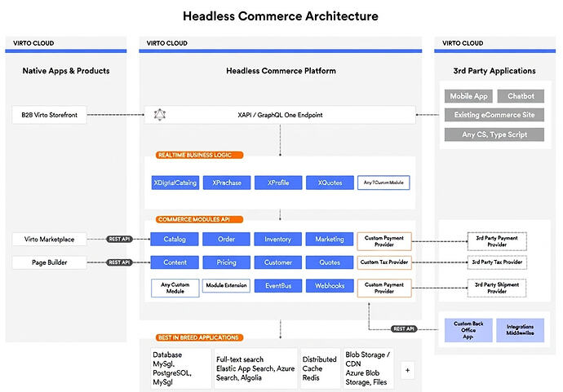
Task: Select the Database MySql, PostgreSQL box
Action: tap(180, 368)
